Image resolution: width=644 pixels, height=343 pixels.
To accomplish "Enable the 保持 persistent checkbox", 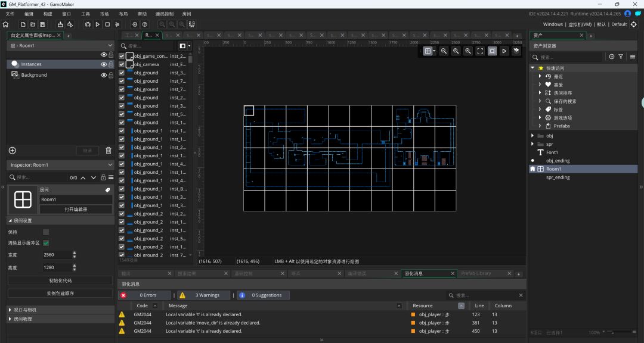I will 46,232.
